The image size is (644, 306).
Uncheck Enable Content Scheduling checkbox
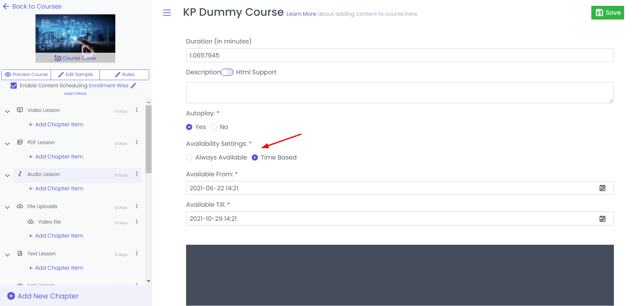tap(14, 86)
